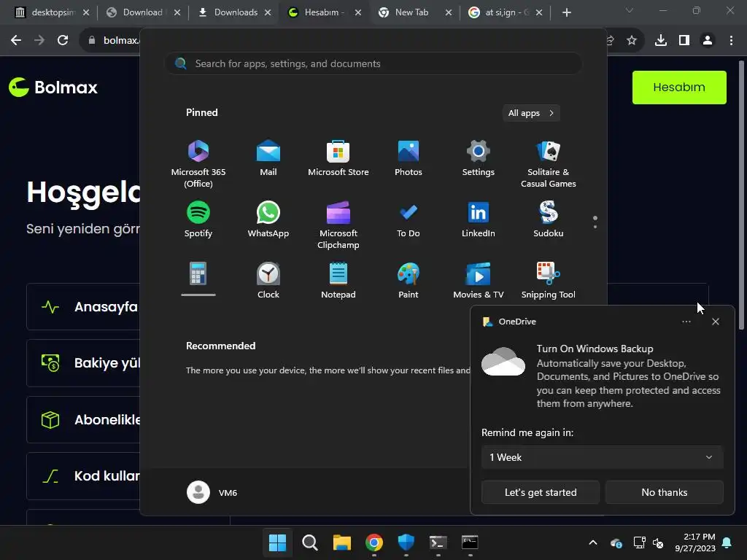
Task: Switch to Chrome in the taskbar
Action: click(374, 542)
